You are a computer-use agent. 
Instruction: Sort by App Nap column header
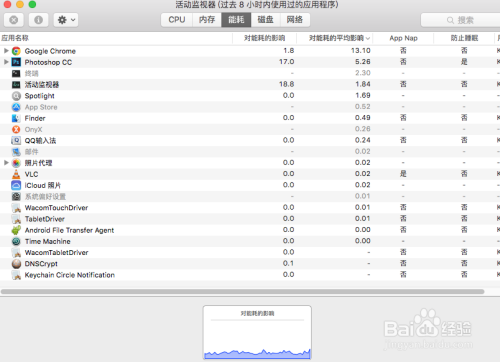[x=403, y=38]
